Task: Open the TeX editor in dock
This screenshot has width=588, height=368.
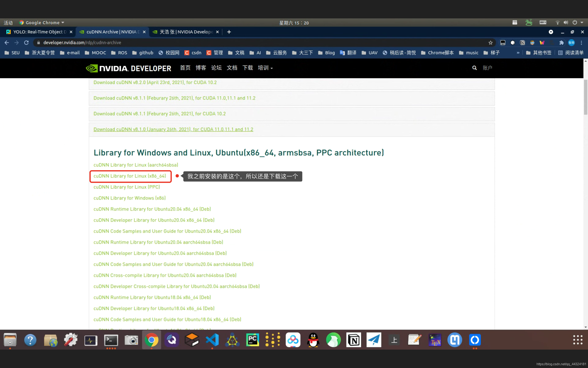Action: (434, 340)
